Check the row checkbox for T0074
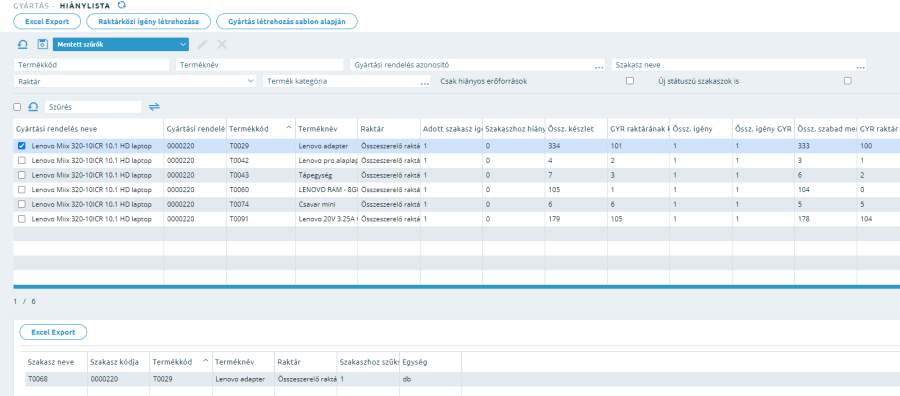This screenshot has width=900, height=396. pos(22,204)
